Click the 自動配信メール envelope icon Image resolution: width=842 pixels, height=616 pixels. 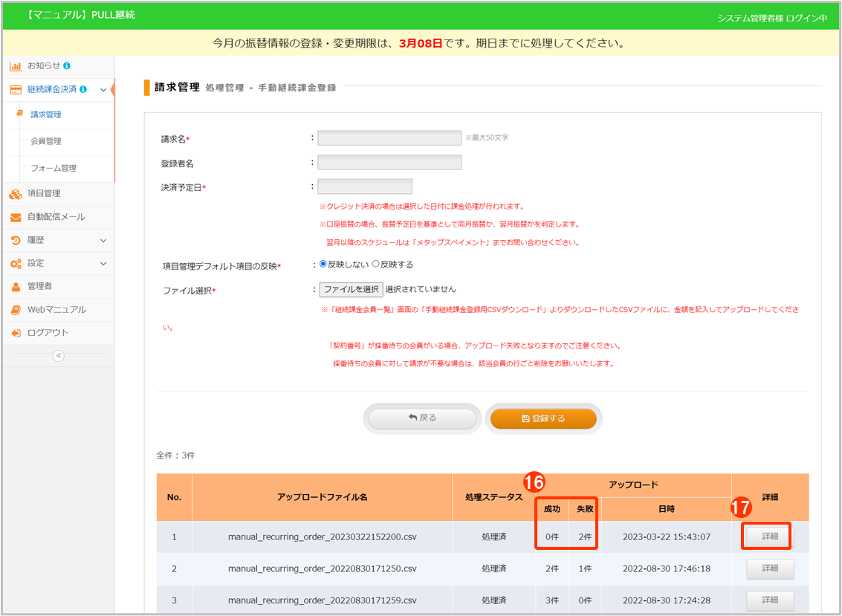point(15,218)
